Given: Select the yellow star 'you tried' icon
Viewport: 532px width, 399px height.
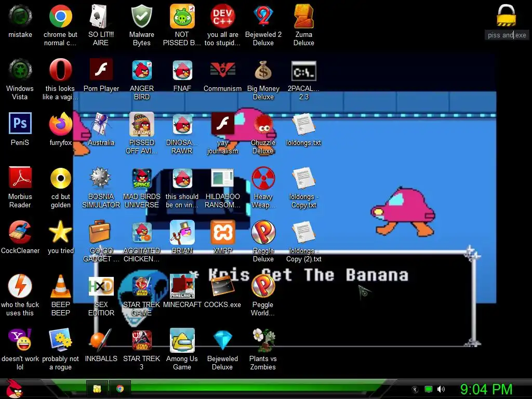Looking at the screenshot, I should pos(60,232).
